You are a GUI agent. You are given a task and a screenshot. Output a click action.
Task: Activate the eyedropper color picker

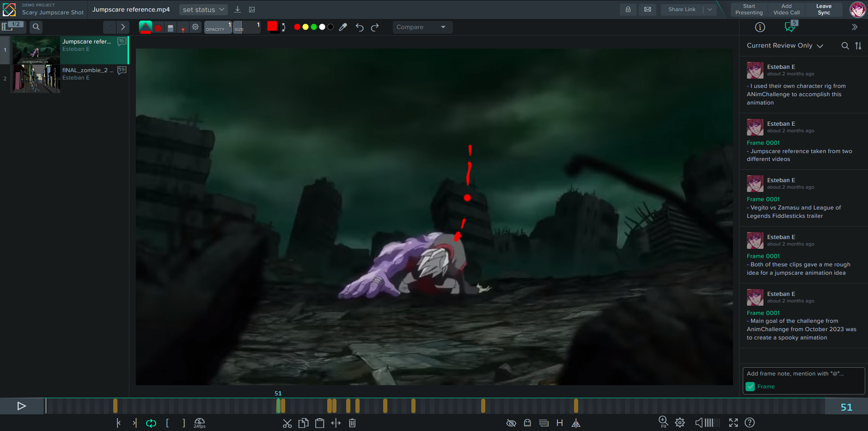pyautogui.click(x=343, y=27)
